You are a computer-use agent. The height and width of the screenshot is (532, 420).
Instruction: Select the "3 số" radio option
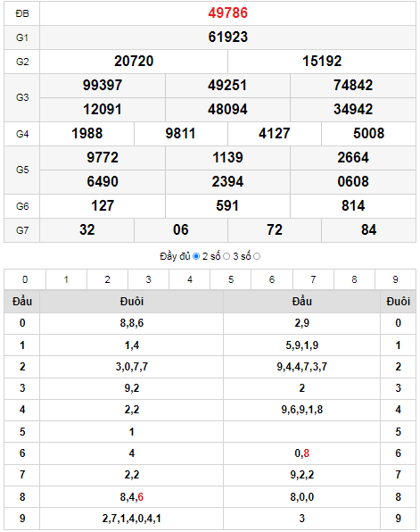(x=257, y=256)
